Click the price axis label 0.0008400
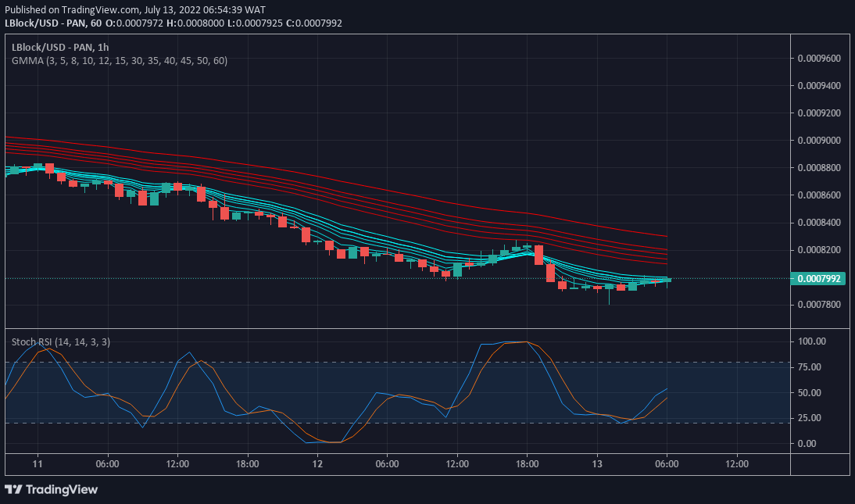 (x=819, y=223)
